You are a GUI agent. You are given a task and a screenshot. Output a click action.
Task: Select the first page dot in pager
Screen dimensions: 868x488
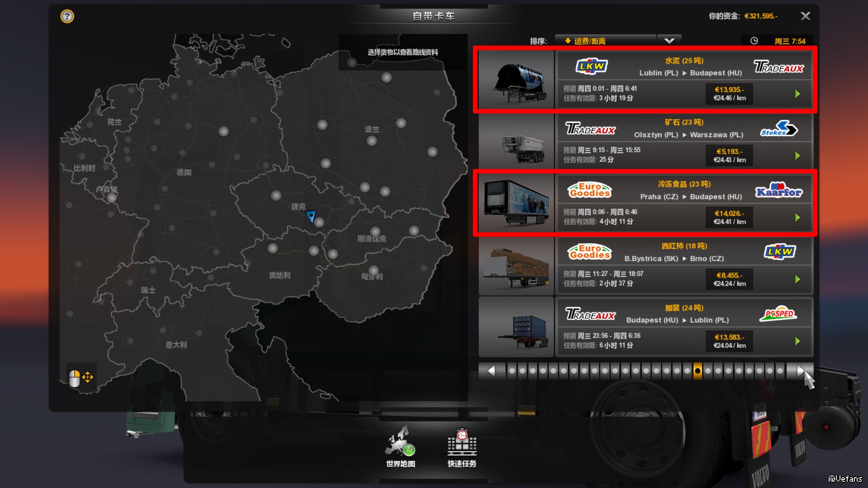point(512,371)
